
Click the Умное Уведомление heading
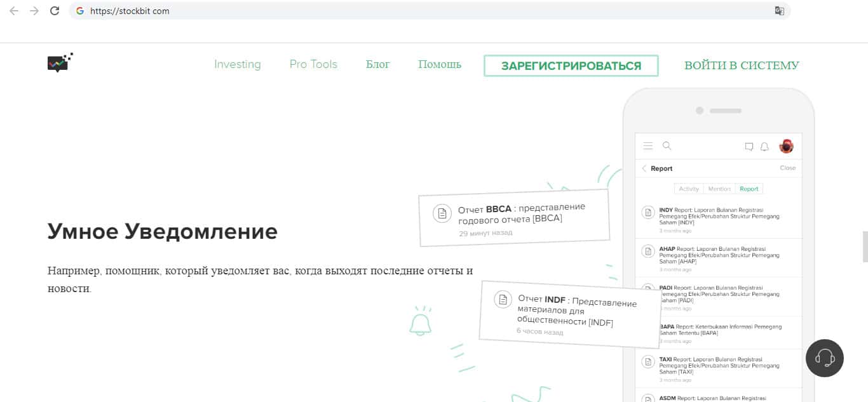click(163, 231)
